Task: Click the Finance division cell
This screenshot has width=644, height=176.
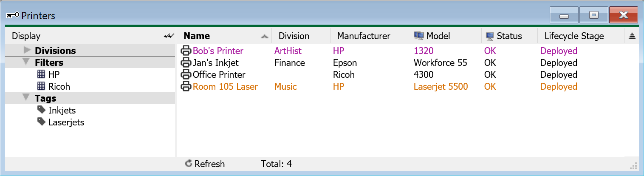Action: tap(290, 63)
